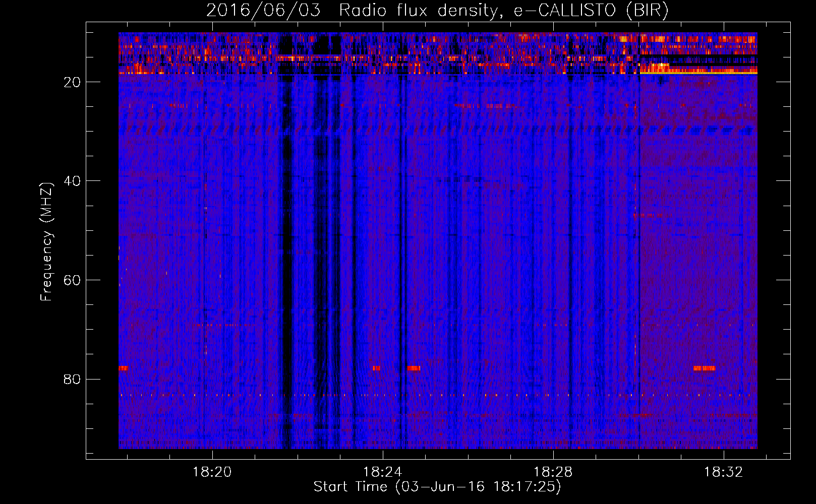Click the "Start Time (03-Jun-16 18:17:25)" label
The width and height of the screenshot is (816, 504).
click(437, 487)
